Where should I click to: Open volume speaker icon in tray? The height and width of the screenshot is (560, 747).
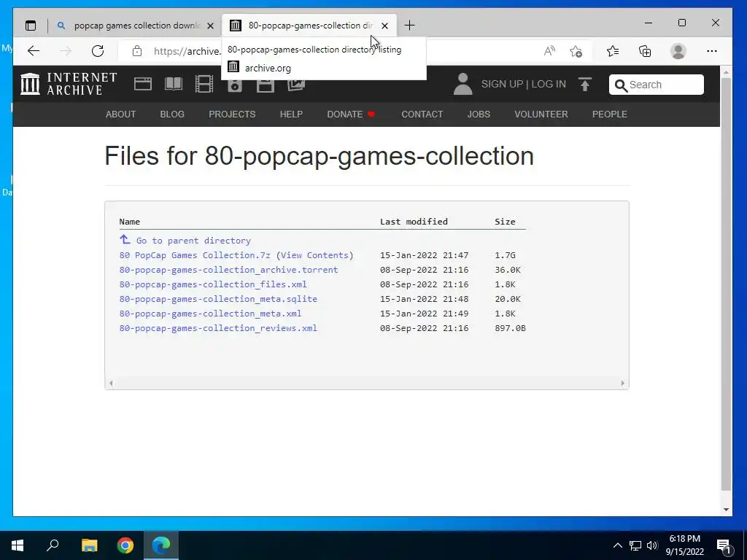pyautogui.click(x=652, y=545)
